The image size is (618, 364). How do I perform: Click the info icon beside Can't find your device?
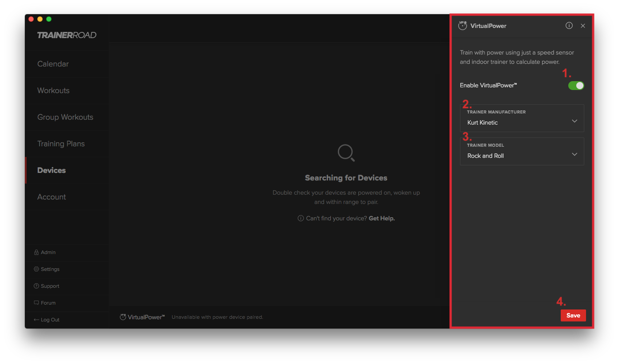[301, 218]
